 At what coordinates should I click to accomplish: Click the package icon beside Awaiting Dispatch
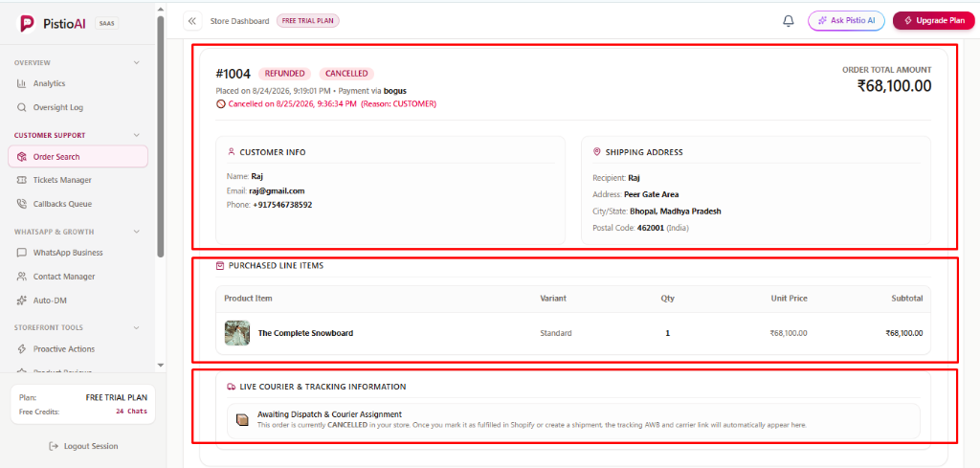pos(242,420)
